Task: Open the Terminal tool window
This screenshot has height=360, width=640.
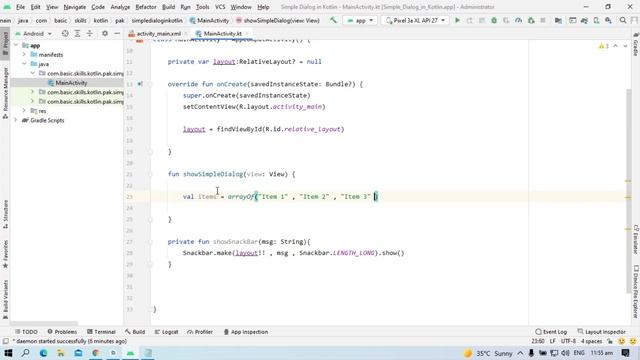Action: point(101,332)
